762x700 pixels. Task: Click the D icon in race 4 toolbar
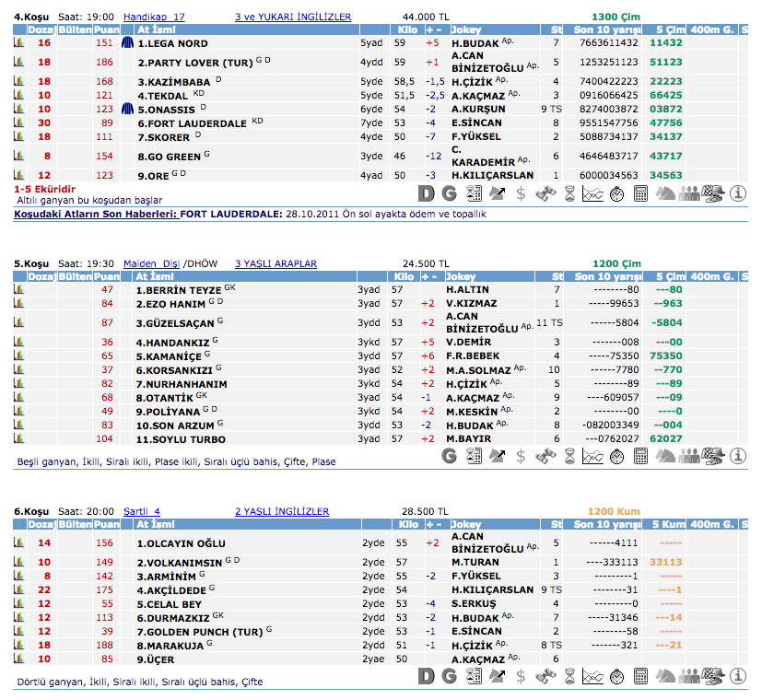[x=426, y=192]
